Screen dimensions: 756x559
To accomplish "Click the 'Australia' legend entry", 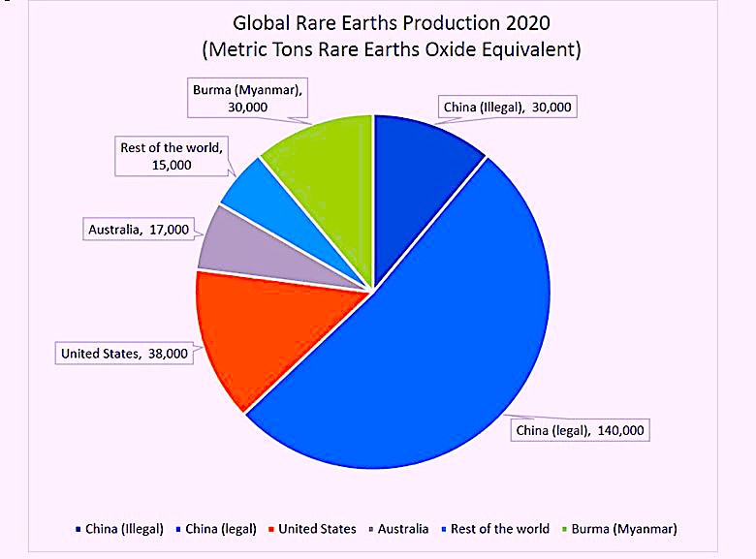I will (398, 529).
